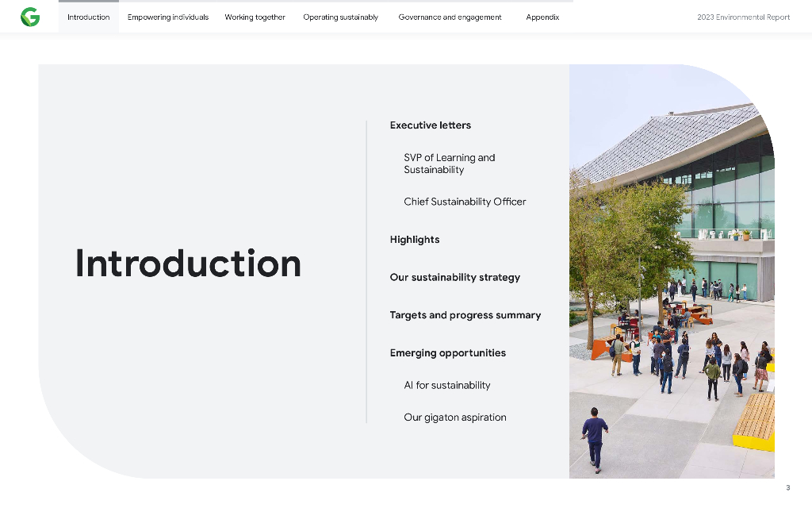812x508 pixels.
Task: Open the Executive letters section link
Action: tap(430, 125)
